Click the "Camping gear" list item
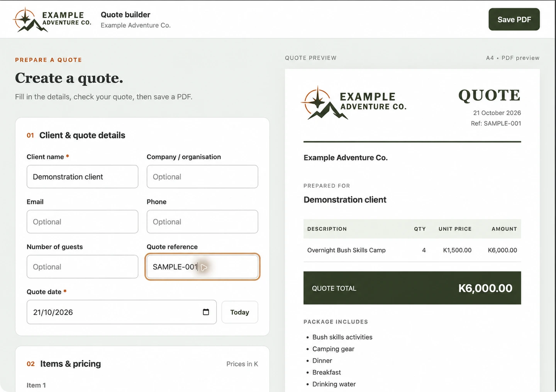The width and height of the screenshot is (556, 392). 333,349
